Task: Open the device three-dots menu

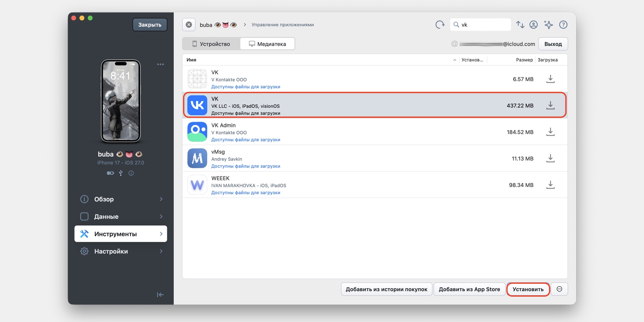Action: [160, 64]
